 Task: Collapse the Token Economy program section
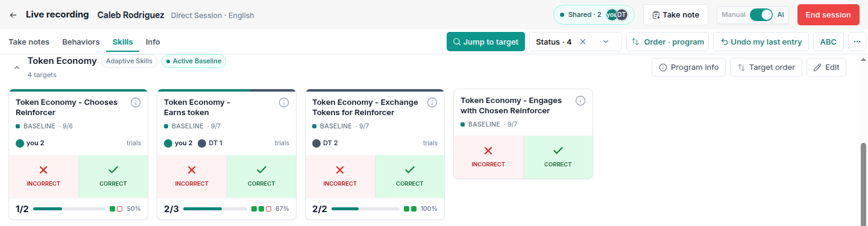click(16, 67)
